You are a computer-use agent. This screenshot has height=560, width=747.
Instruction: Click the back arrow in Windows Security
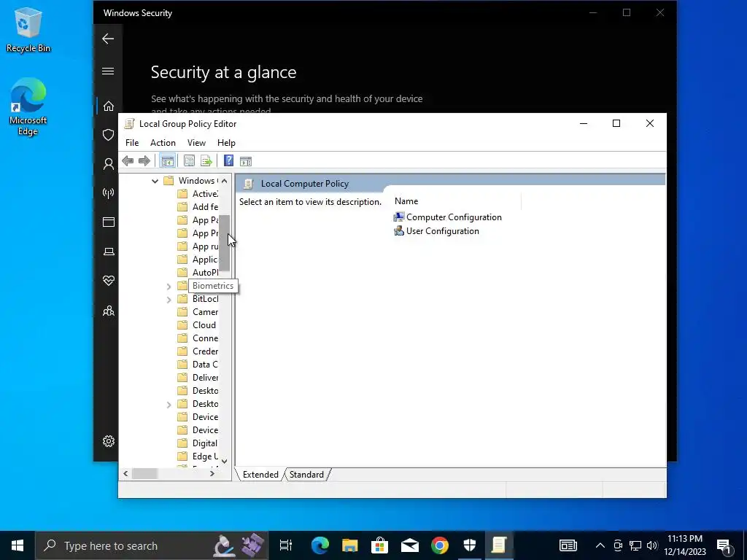click(x=108, y=39)
